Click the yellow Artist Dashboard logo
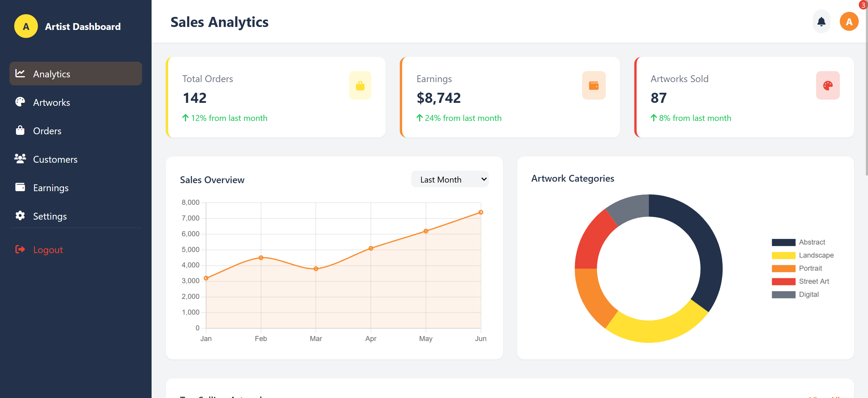The height and width of the screenshot is (398, 868). click(26, 26)
